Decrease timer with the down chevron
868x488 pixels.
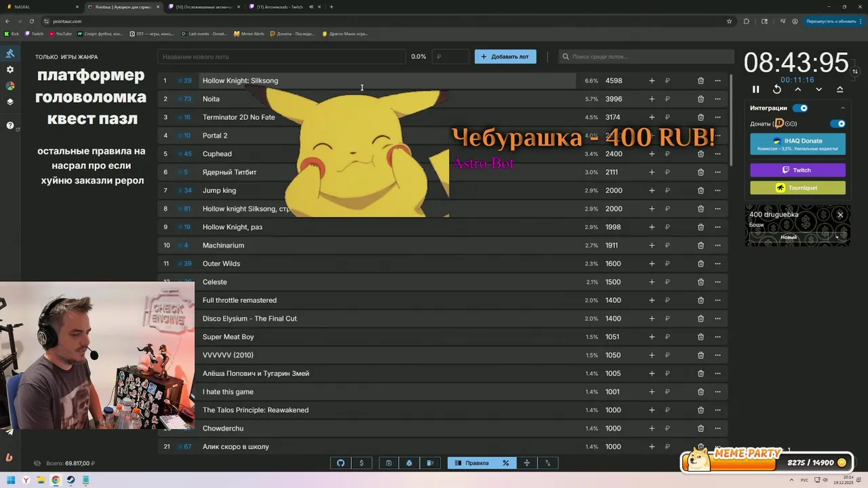coord(819,89)
